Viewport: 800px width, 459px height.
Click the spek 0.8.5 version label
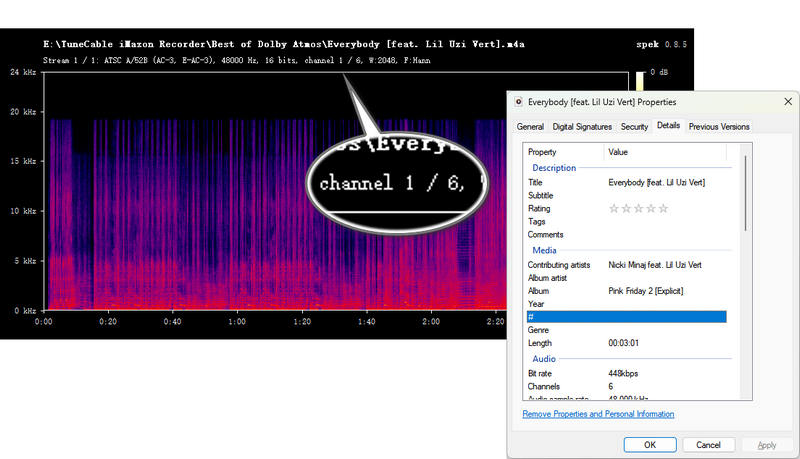click(661, 44)
